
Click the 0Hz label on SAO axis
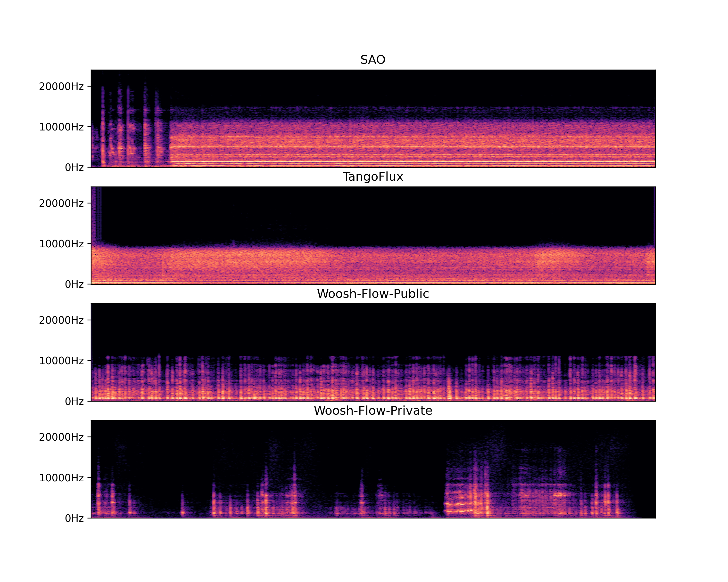[74, 168]
